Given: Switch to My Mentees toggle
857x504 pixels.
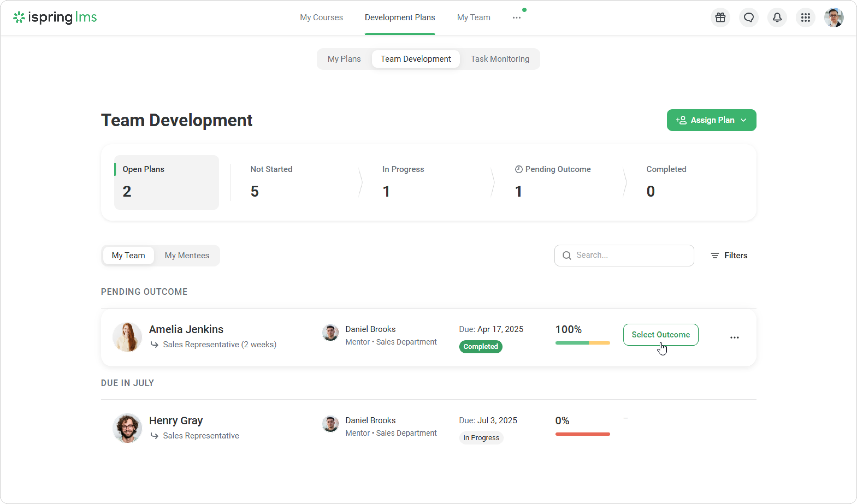Looking at the screenshot, I should (x=187, y=255).
